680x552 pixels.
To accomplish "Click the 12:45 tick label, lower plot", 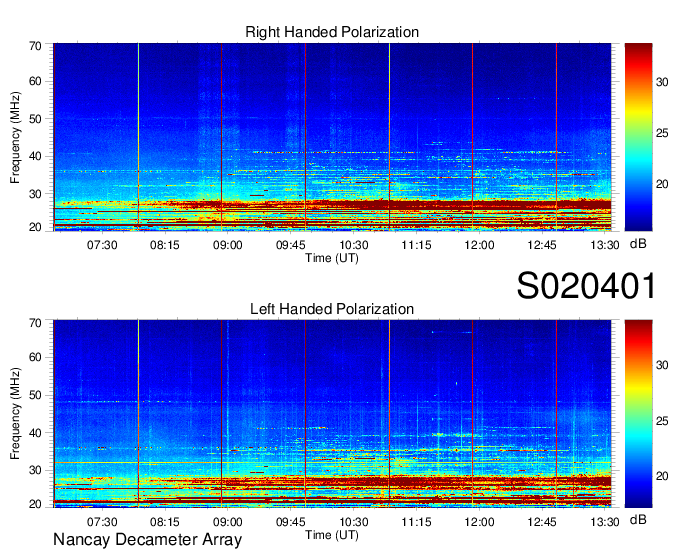I will pyautogui.click(x=542, y=522).
